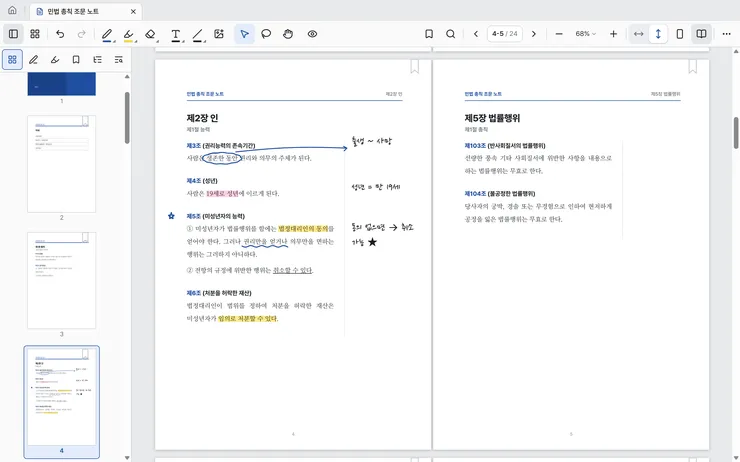Image resolution: width=740 pixels, height=462 pixels.
Task: Open the more options ellipsis menu
Action: [726, 34]
